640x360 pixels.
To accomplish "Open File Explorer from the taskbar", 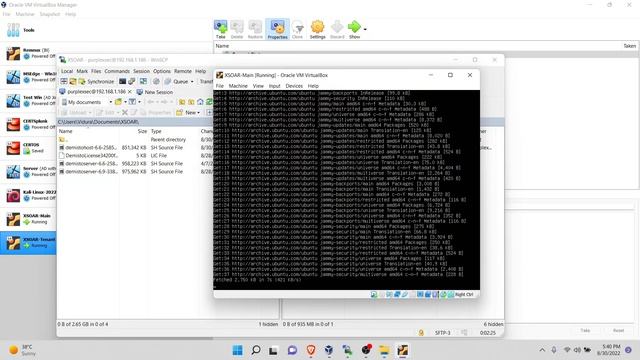I will (384, 350).
